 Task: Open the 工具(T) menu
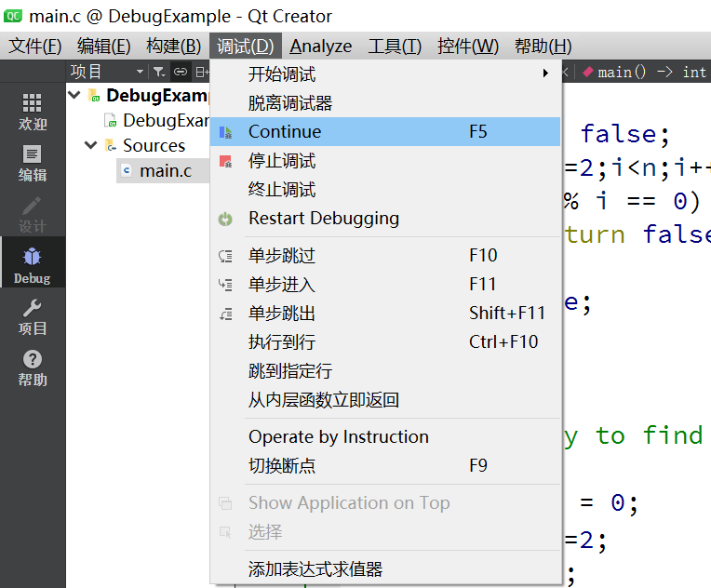[395, 46]
